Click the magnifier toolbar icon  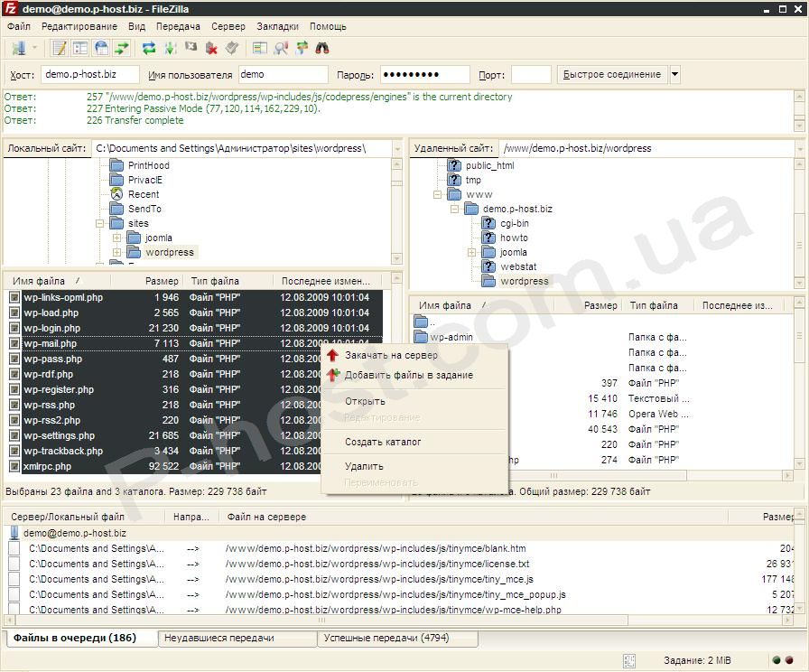point(281,49)
